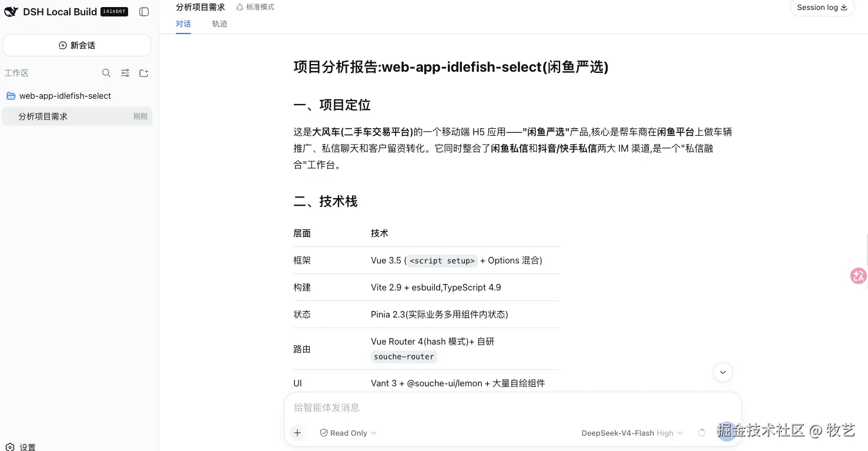Click the 路由 table cell

pyautogui.click(x=302, y=349)
